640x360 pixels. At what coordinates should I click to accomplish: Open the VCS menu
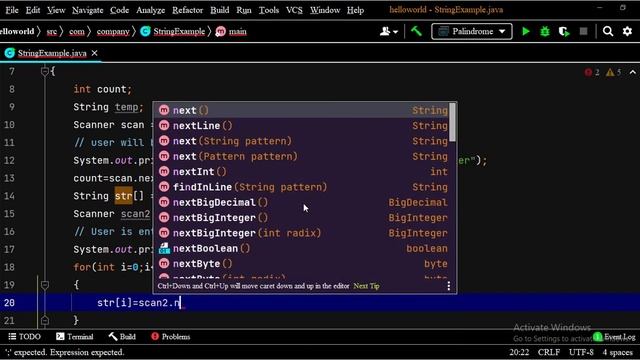(x=294, y=10)
